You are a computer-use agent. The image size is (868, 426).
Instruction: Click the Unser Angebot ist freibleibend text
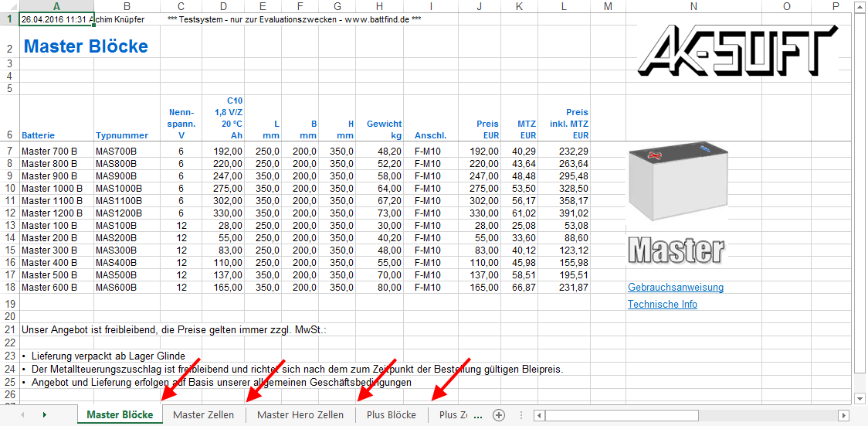[x=175, y=329]
